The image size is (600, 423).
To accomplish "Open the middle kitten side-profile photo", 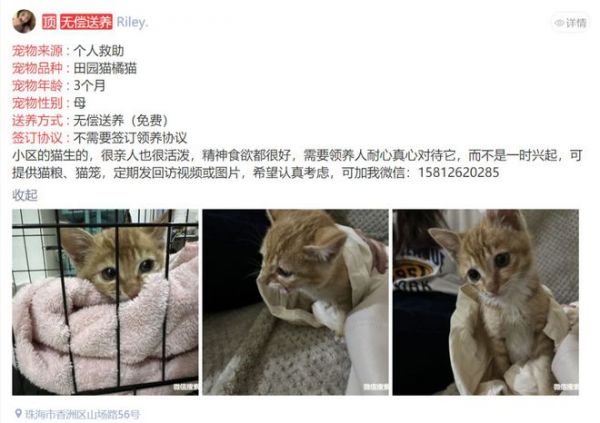I will click(x=295, y=302).
